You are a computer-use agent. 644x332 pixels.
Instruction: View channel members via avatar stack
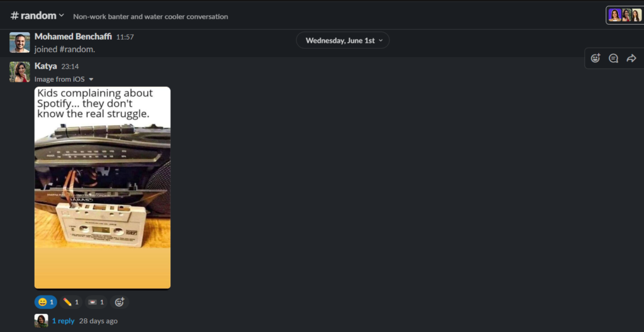[x=625, y=15]
